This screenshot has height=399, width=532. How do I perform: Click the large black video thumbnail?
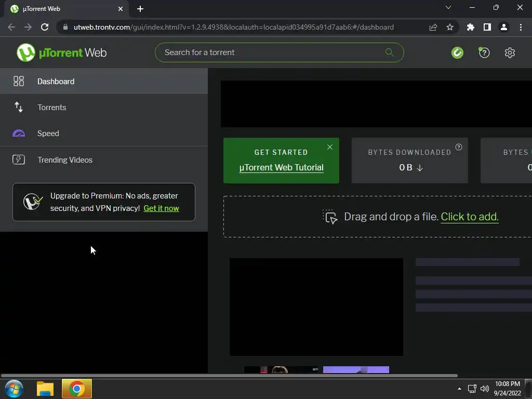(316, 307)
